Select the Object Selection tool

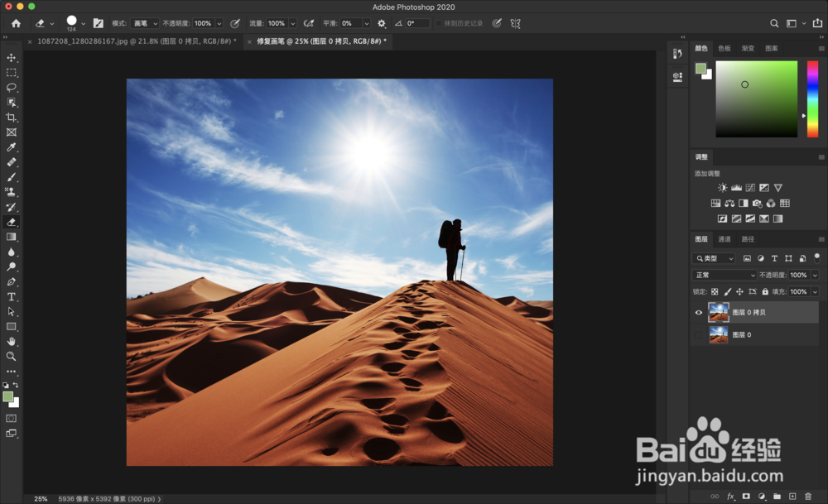click(x=11, y=103)
